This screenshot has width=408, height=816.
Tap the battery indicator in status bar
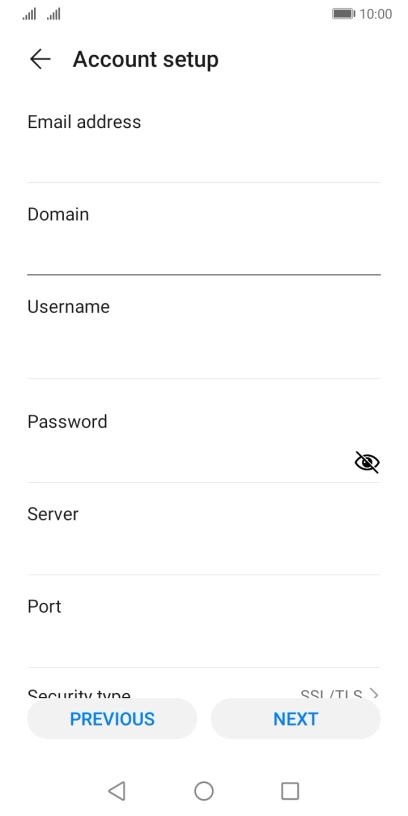tap(343, 14)
